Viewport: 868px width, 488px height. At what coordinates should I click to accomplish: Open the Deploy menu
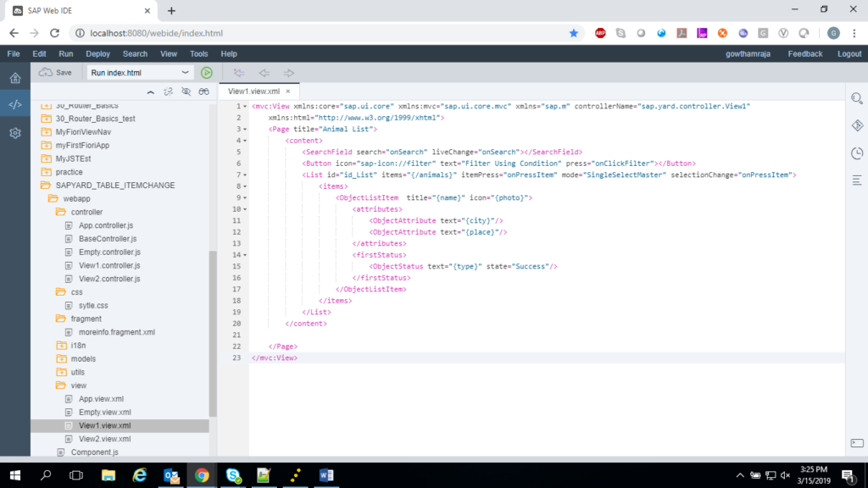click(98, 53)
